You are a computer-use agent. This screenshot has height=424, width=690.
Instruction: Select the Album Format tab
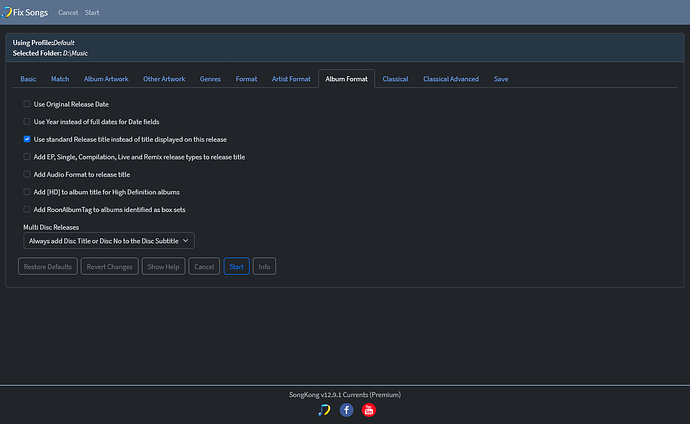[x=346, y=79]
